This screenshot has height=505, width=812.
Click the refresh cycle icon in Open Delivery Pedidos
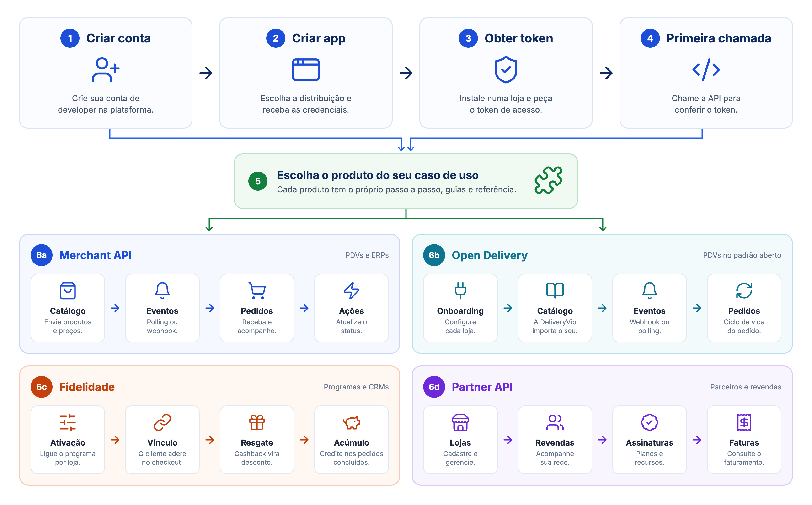pyautogui.click(x=744, y=291)
